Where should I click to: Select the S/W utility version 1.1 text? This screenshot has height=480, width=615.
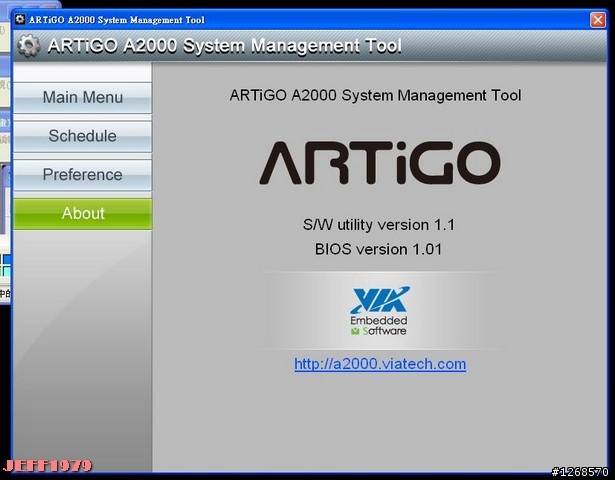[378, 225]
